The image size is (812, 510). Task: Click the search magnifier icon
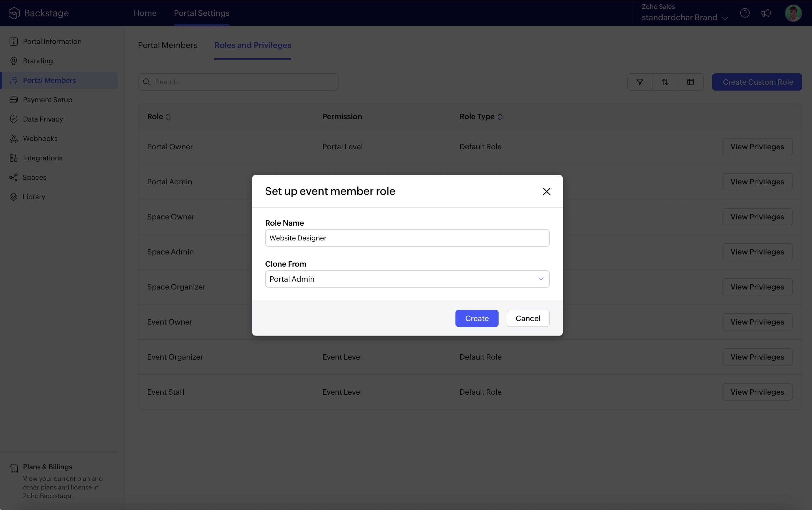(146, 82)
